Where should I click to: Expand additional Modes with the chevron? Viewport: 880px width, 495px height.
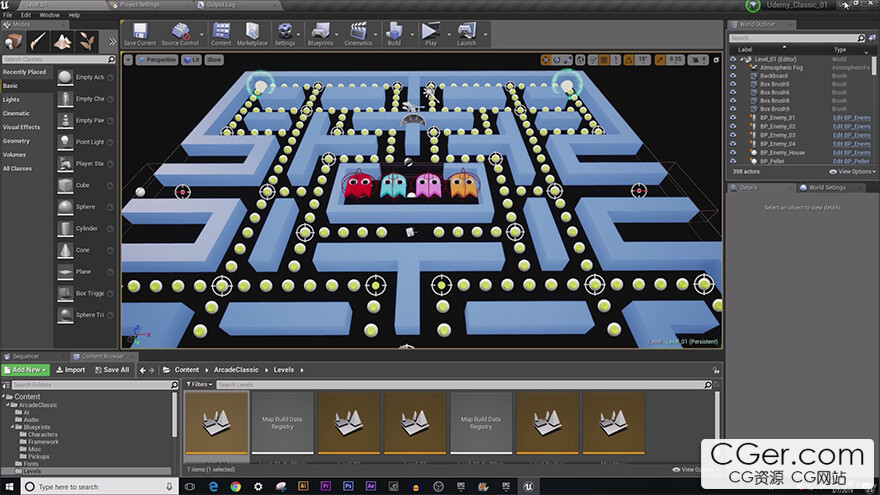pyautogui.click(x=112, y=42)
